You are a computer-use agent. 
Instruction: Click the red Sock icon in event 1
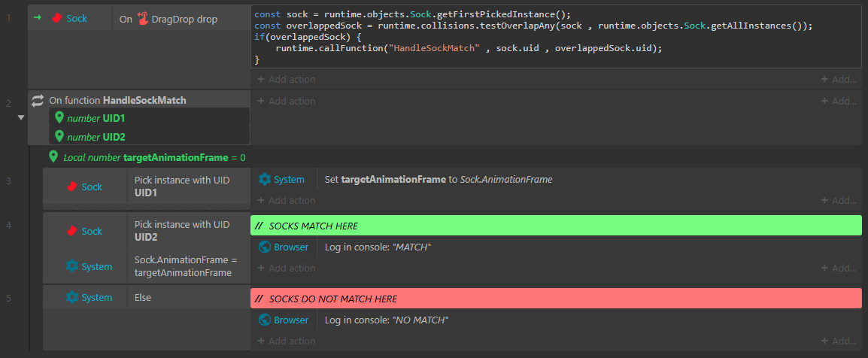56,18
